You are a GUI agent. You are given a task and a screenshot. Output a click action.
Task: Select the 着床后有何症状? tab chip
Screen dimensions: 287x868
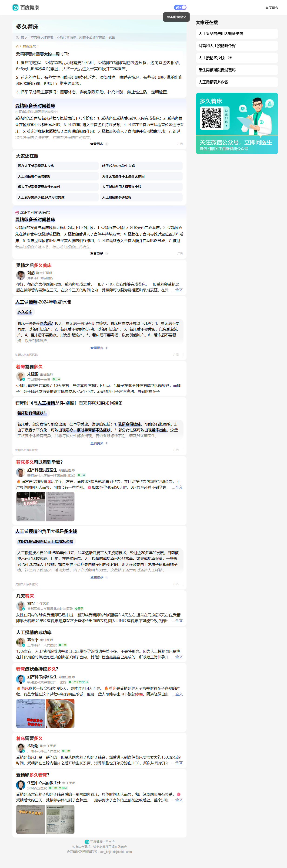click(x=31, y=413)
